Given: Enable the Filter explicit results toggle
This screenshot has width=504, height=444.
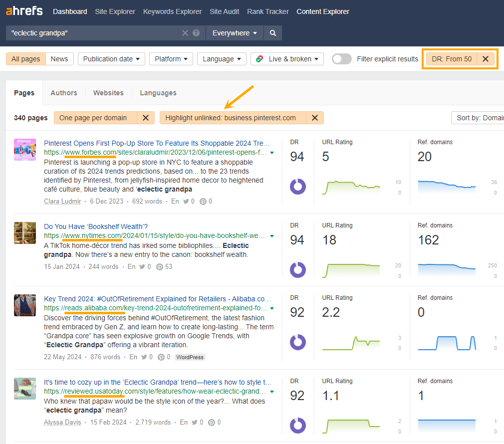Looking at the screenshot, I should click(x=342, y=58).
